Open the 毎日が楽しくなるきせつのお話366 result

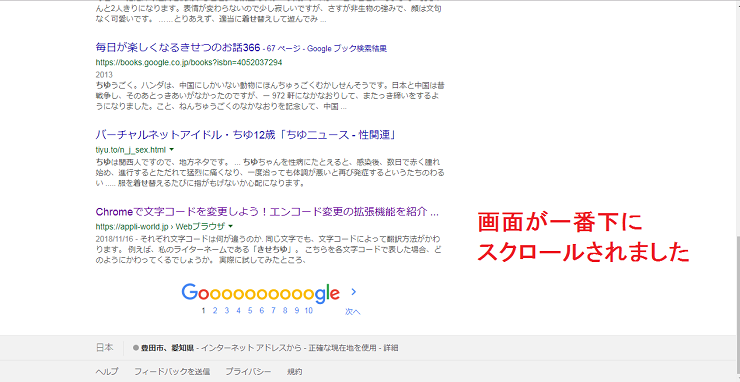coord(178,48)
